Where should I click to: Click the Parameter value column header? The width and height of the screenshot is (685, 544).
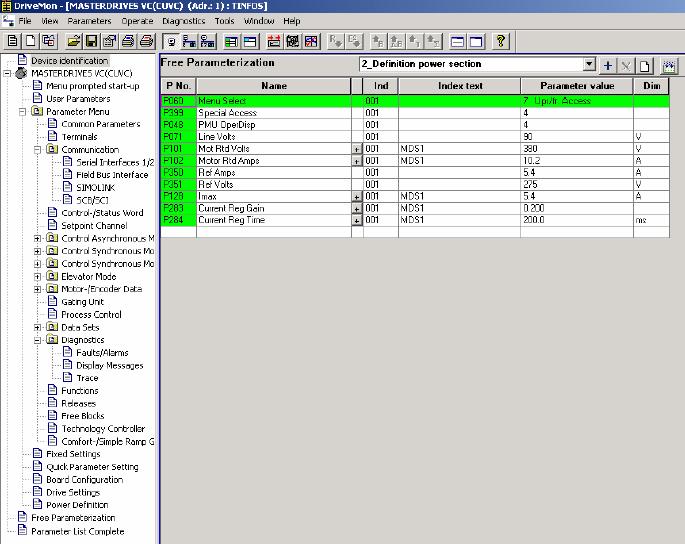pos(577,86)
